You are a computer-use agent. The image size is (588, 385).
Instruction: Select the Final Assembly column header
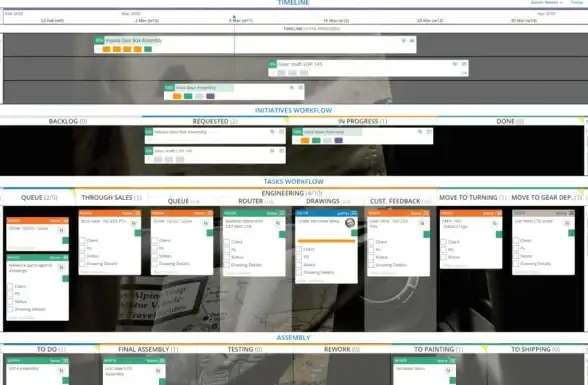pyautogui.click(x=144, y=349)
